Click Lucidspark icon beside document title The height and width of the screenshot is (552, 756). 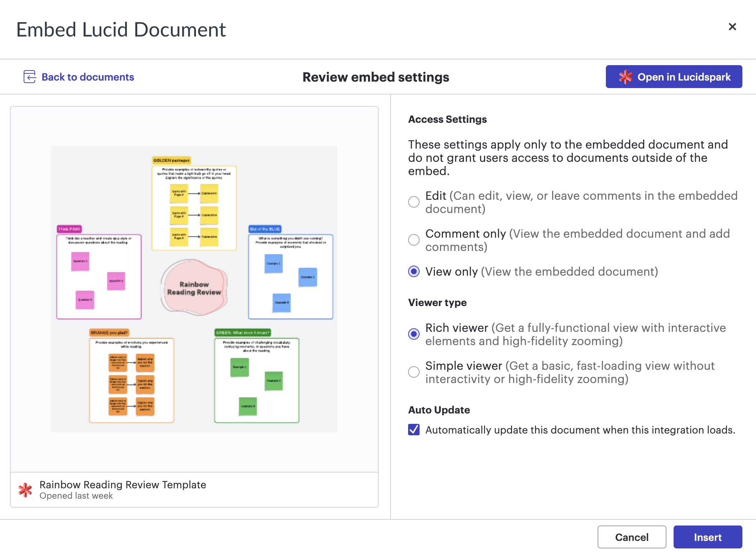[25, 490]
